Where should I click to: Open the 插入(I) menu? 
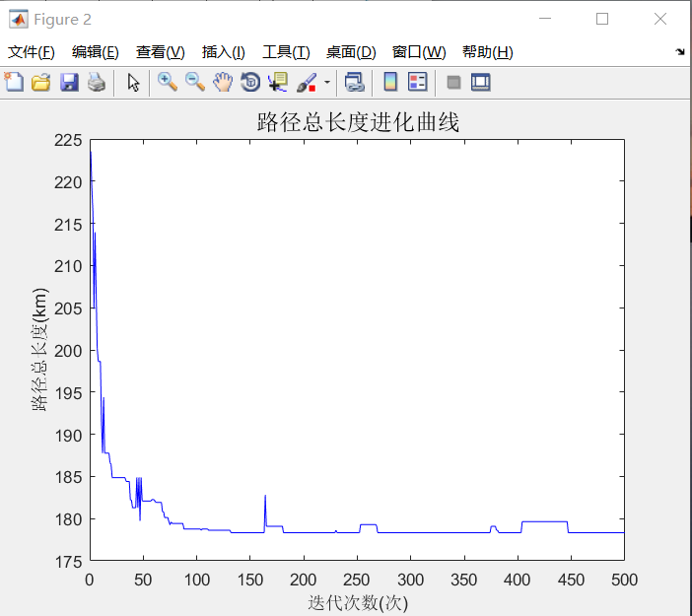224,52
